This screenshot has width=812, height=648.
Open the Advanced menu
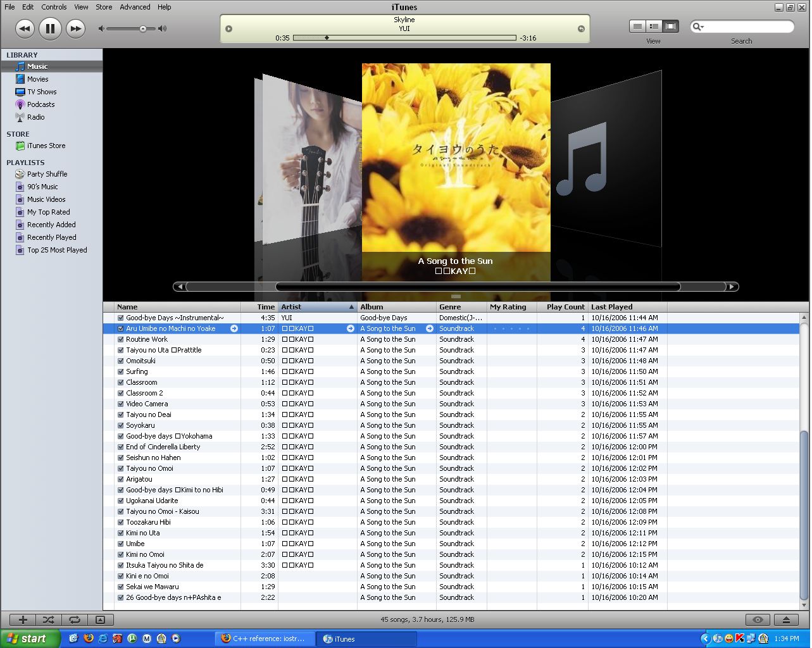(135, 7)
